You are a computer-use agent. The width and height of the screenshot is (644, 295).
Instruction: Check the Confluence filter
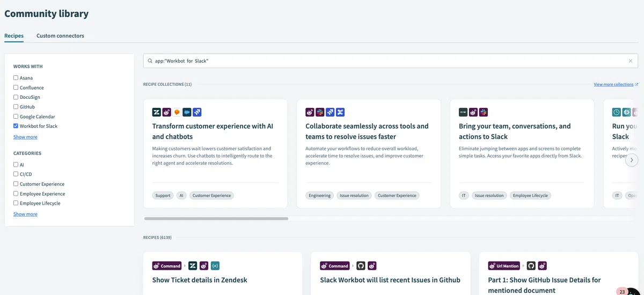tap(16, 88)
